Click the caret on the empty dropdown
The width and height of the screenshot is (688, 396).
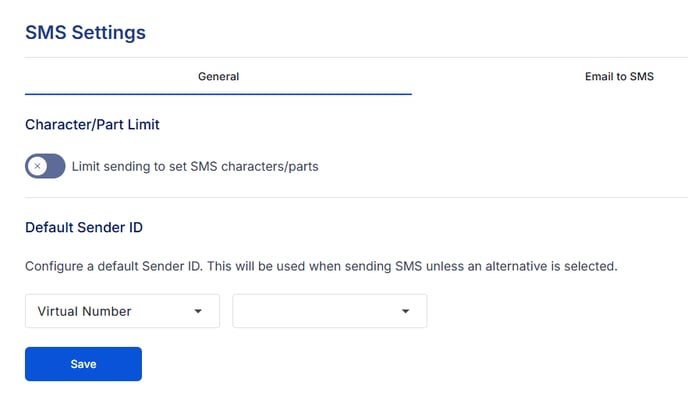coord(405,311)
